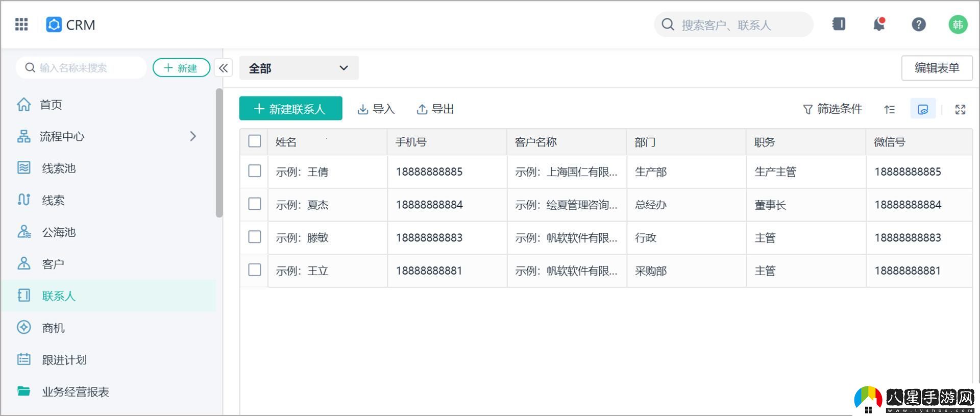Click the import download arrow icon
The width and height of the screenshot is (980, 416).
pyautogui.click(x=363, y=109)
